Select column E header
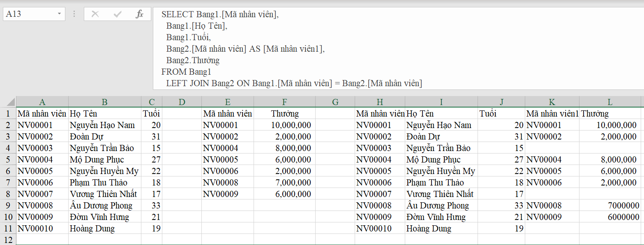Screen dimensions: 644x245 click(x=228, y=102)
